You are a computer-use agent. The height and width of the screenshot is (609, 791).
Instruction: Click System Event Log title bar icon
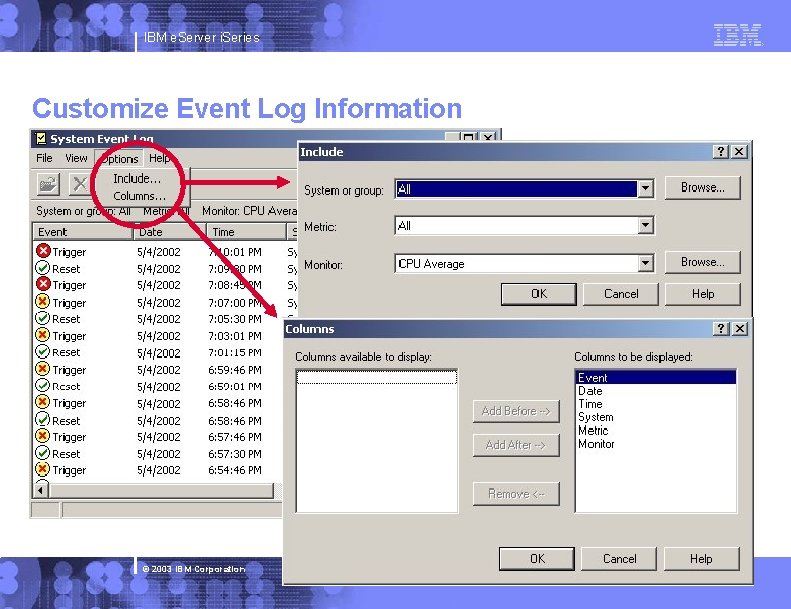point(41,138)
